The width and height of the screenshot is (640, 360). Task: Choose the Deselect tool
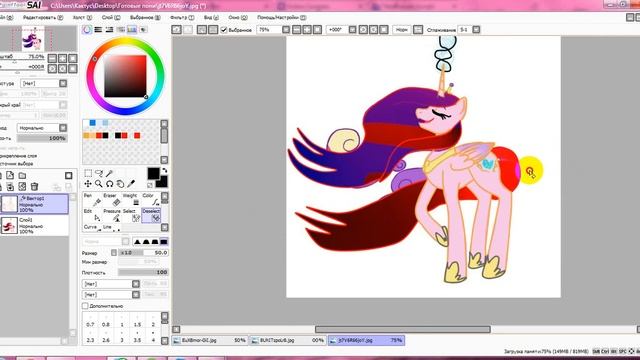(x=151, y=215)
